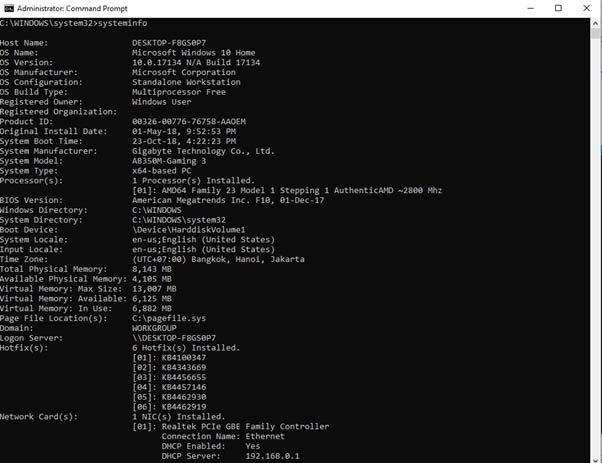Click OS version '10.0.17134 N/A Build 17134'
This screenshot has width=602, height=463.
(x=196, y=62)
